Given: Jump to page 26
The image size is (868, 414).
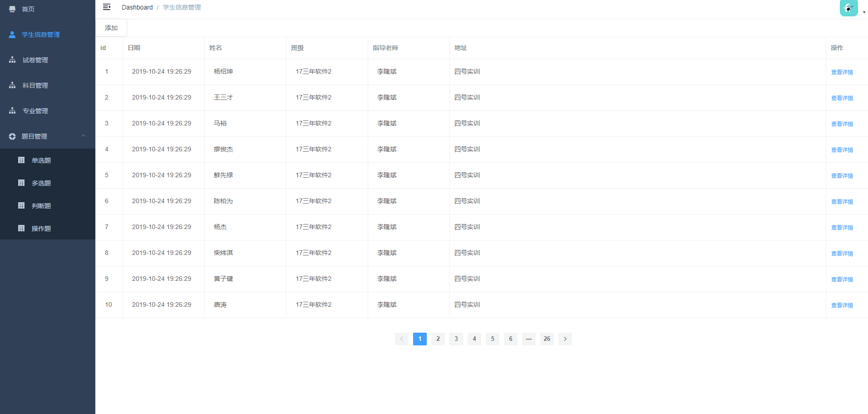Looking at the screenshot, I should pyautogui.click(x=547, y=339).
